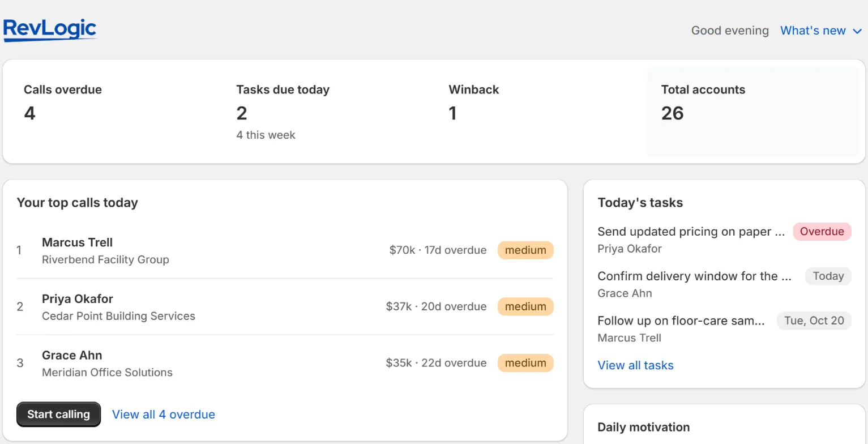The width and height of the screenshot is (868, 444).
Task: Open the Follow up on floor-care task
Action: (x=681, y=321)
